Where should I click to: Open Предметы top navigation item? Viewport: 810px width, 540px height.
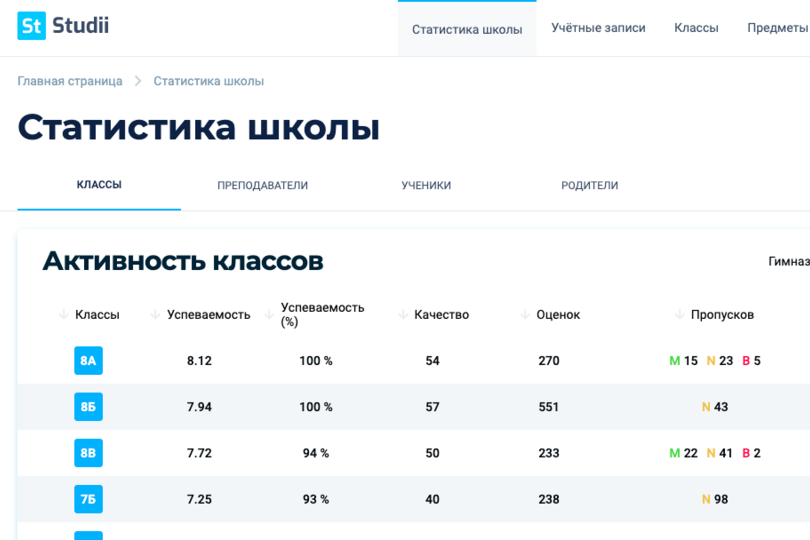[x=777, y=28]
